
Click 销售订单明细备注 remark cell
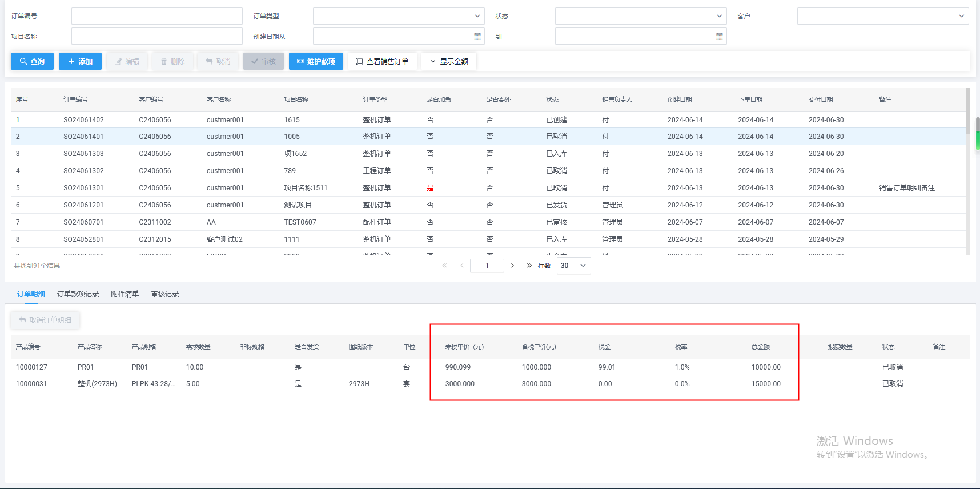[907, 188]
